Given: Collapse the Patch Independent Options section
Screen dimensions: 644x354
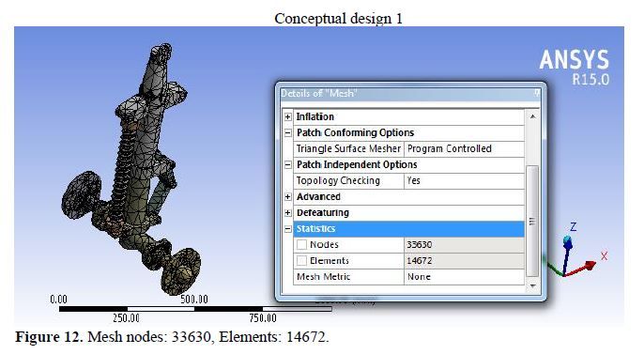Looking at the screenshot, I should [x=288, y=165].
